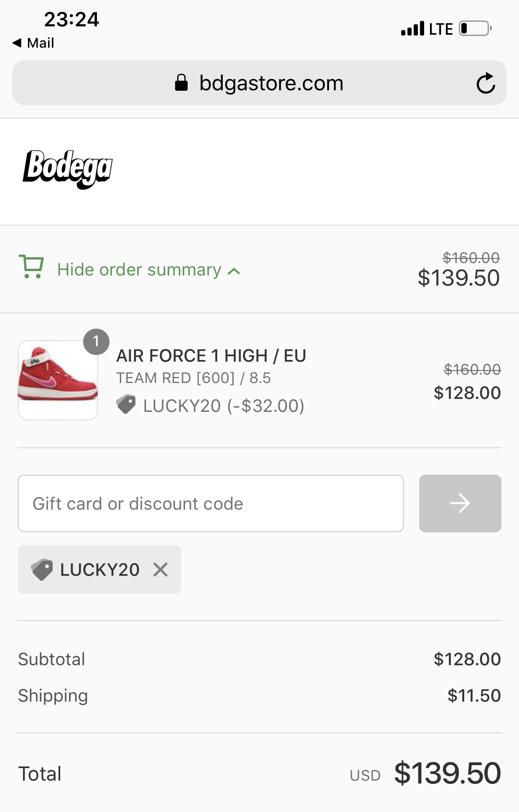Go back to Mail app

point(33,43)
